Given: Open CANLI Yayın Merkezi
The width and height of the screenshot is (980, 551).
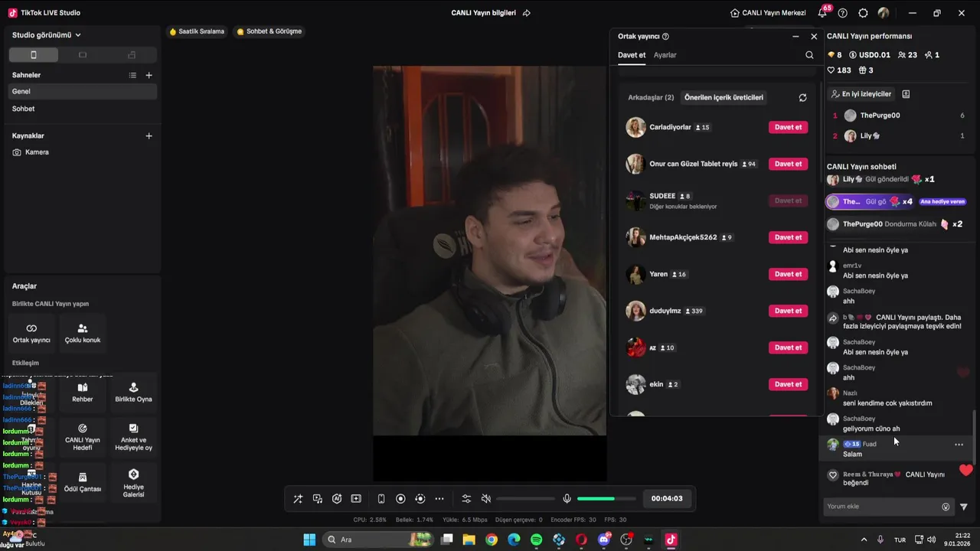Looking at the screenshot, I should tap(768, 13).
